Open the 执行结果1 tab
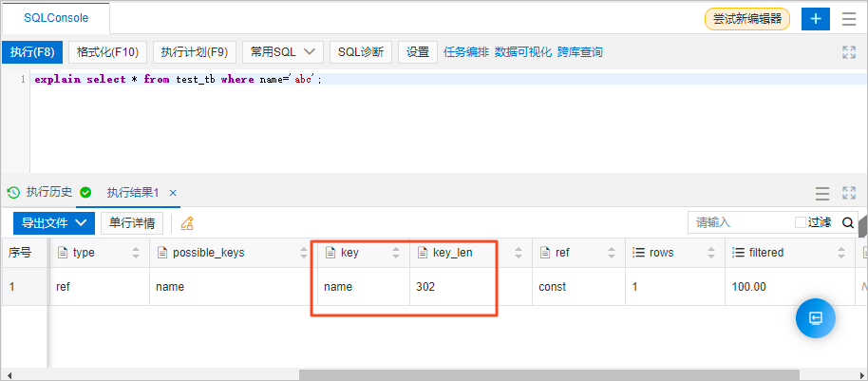This screenshot has height=381, width=868. click(x=133, y=193)
